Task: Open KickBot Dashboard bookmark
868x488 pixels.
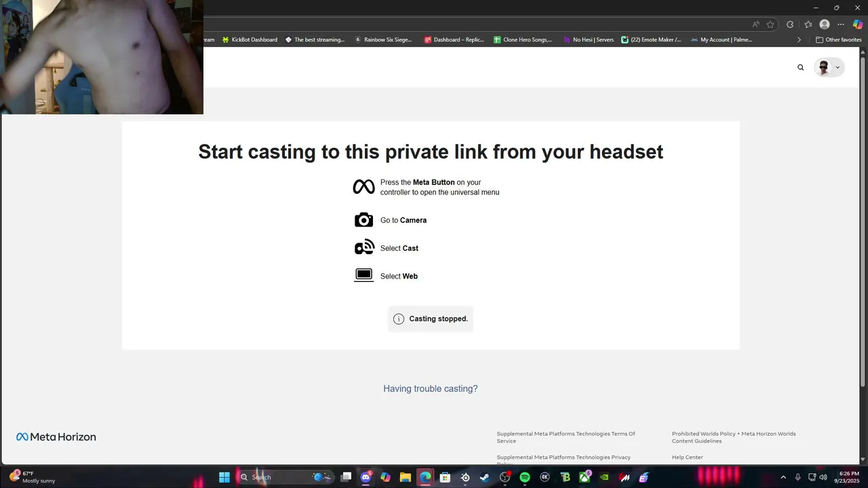Action: (x=250, y=39)
